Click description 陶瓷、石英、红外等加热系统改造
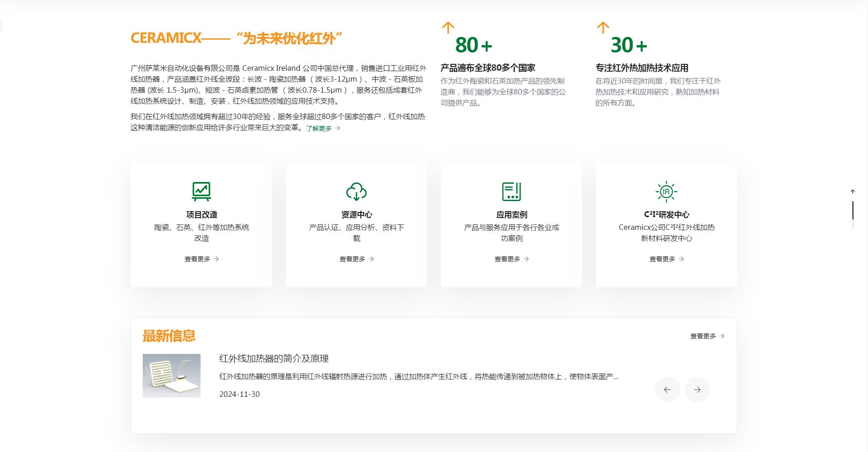 (x=201, y=233)
